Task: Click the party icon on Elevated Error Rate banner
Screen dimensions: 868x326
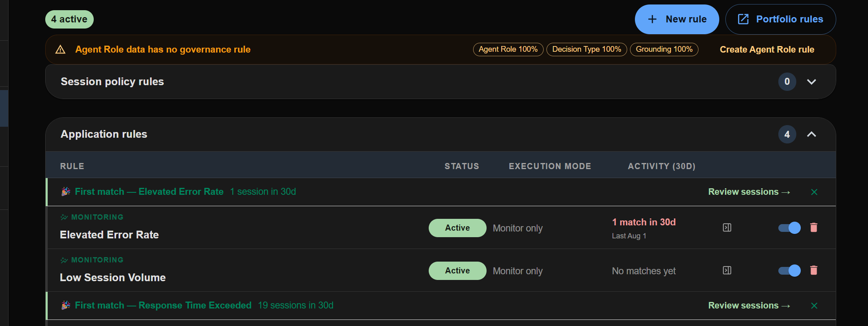Action: tap(66, 192)
